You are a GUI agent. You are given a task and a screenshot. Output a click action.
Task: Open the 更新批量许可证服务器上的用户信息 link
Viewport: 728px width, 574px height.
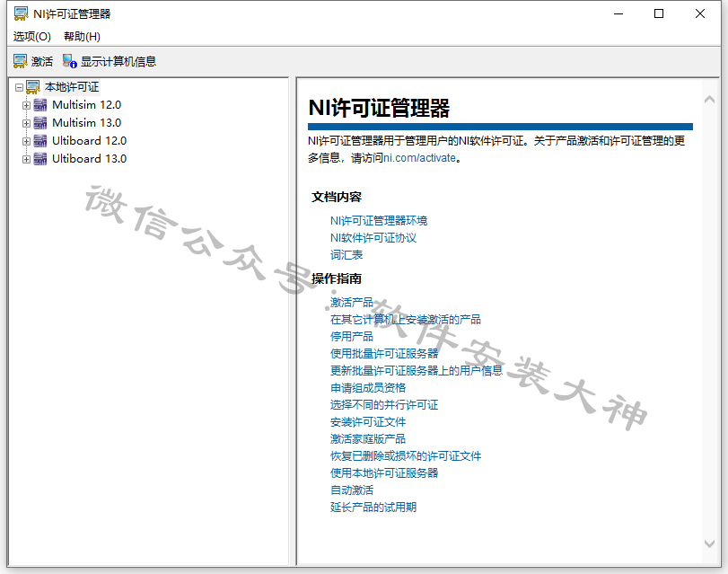pyautogui.click(x=417, y=370)
